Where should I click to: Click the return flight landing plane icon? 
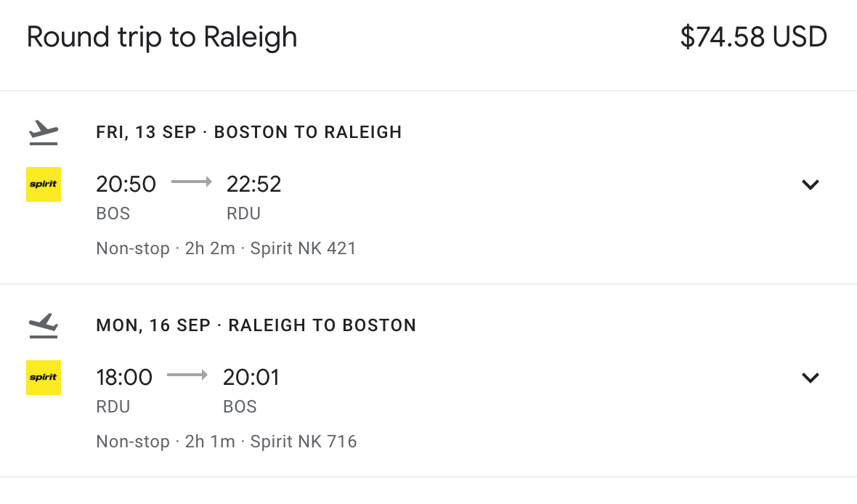(x=44, y=326)
